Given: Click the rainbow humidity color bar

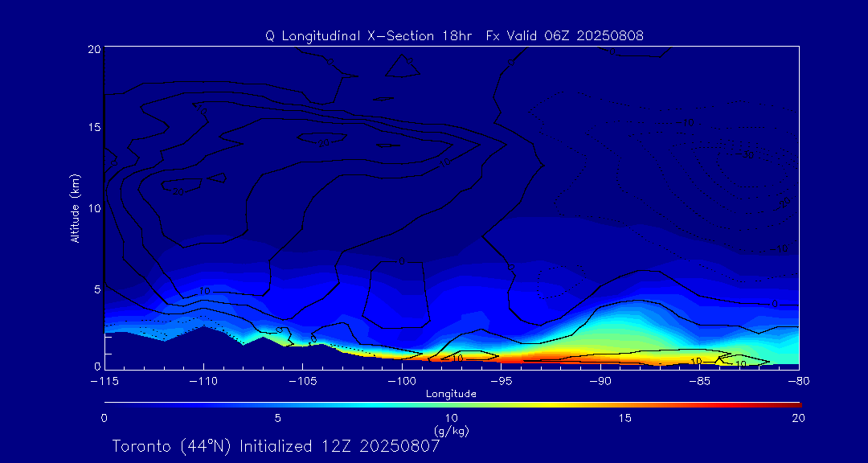Looking at the screenshot, I should [452, 405].
